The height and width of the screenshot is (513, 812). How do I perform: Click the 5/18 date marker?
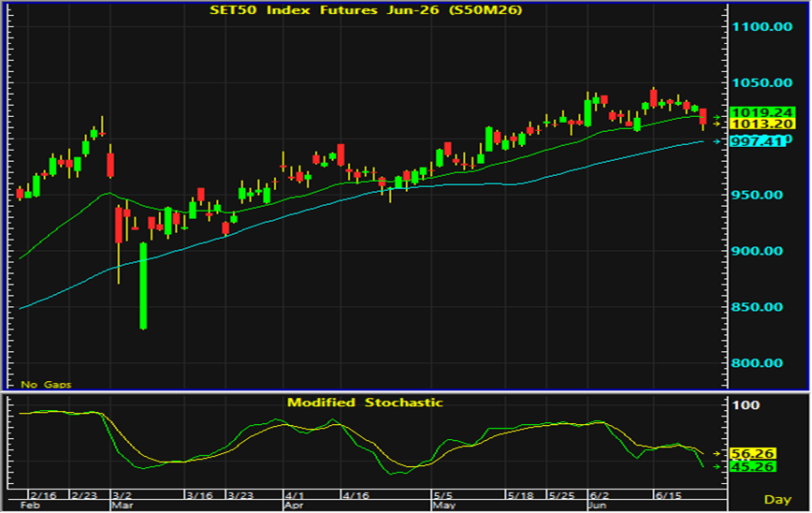(x=520, y=495)
